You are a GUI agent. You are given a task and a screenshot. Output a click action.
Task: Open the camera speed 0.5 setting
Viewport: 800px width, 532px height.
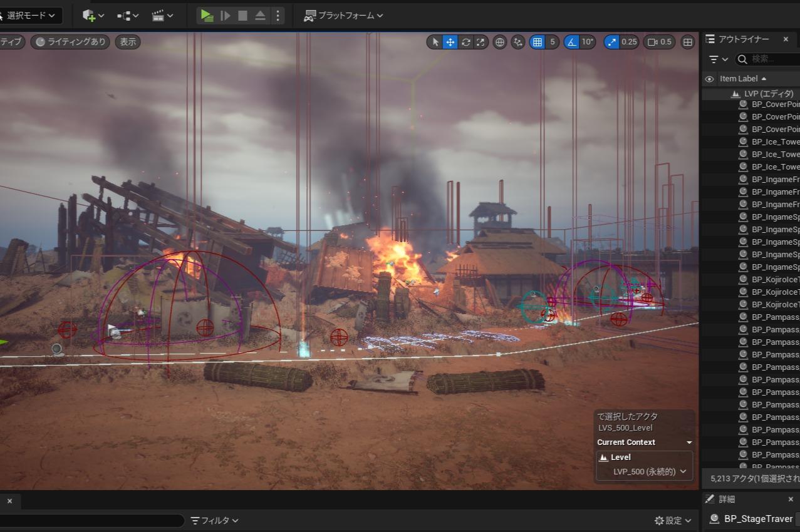point(659,42)
